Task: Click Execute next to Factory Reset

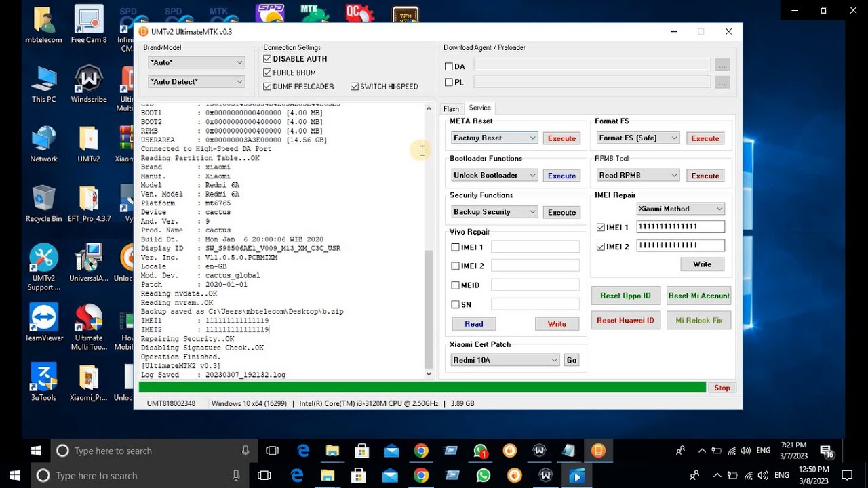Action: [561, 138]
